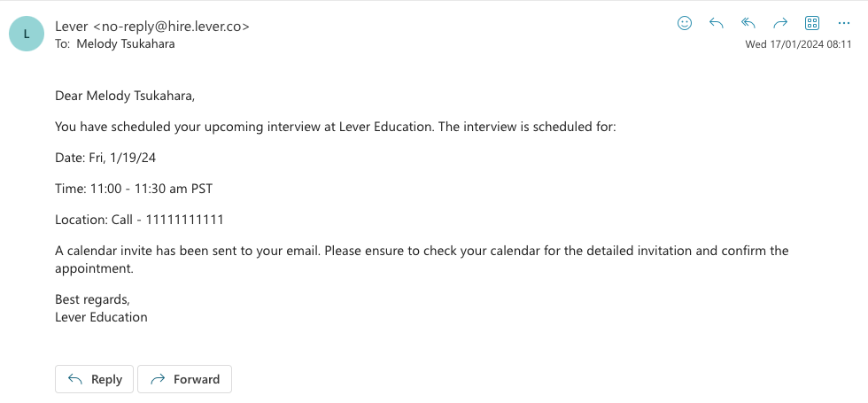This screenshot has height=403, width=868.
Task: Click the Time: 11:00 - 11:30 am PST line
Action: click(x=134, y=189)
